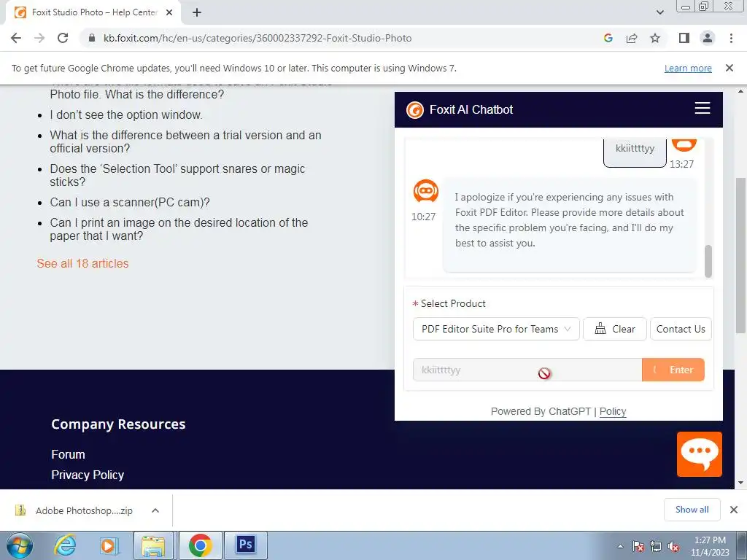This screenshot has width=747, height=560.
Task: Click the chatbot apology reply message
Action: coord(569,225)
